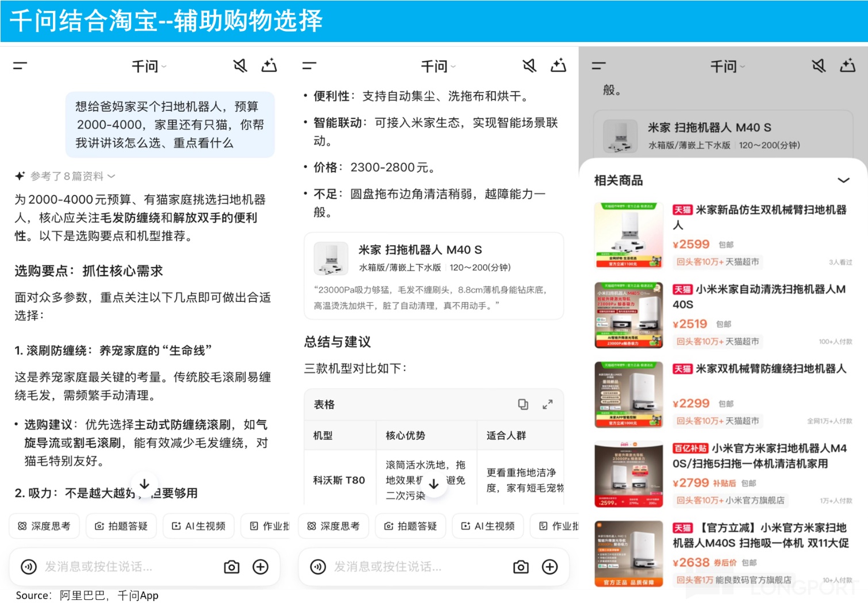Collapse the 相关商品 product sheet
The height and width of the screenshot is (608, 868).
[843, 181]
